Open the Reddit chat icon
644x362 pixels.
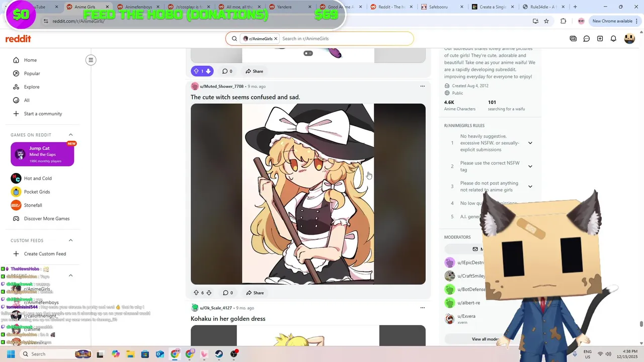coord(587,39)
